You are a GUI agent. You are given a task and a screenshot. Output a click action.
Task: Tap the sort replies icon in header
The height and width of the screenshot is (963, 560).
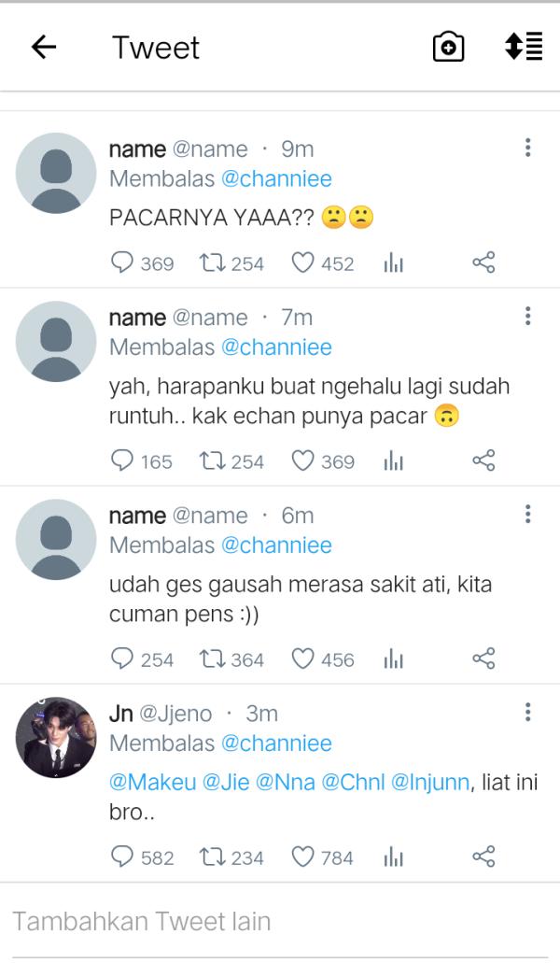pos(524,47)
